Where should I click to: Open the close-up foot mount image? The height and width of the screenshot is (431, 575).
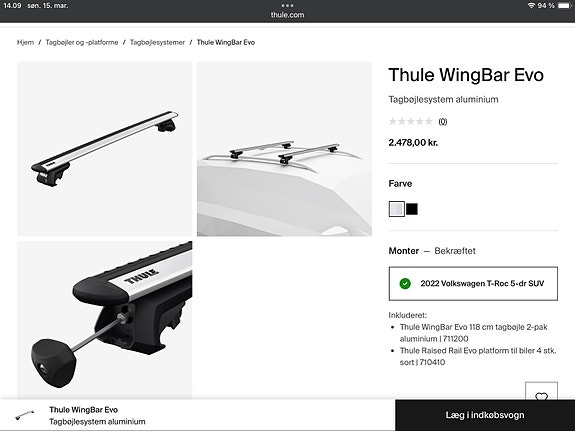(x=105, y=320)
